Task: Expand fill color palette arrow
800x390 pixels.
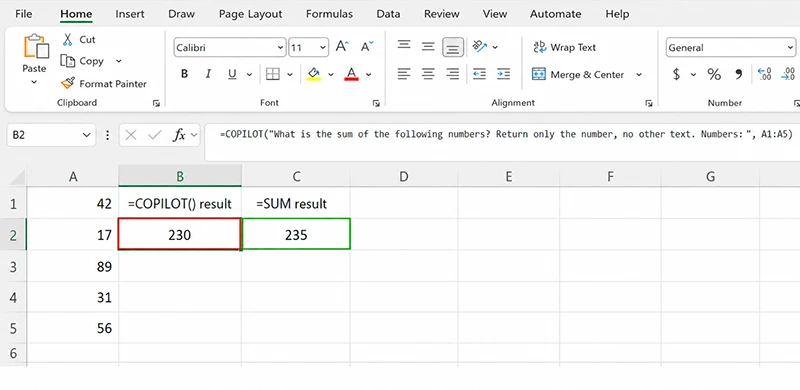Action: pyautogui.click(x=331, y=75)
